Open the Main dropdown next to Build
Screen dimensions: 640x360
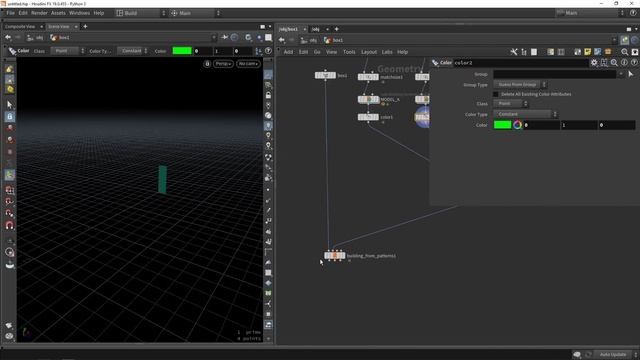coord(195,13)
